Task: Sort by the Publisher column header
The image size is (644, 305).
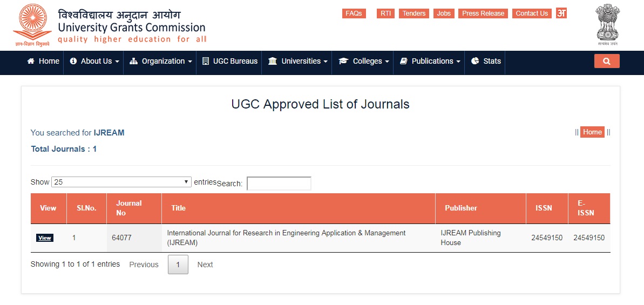Action: pos(480,208)
